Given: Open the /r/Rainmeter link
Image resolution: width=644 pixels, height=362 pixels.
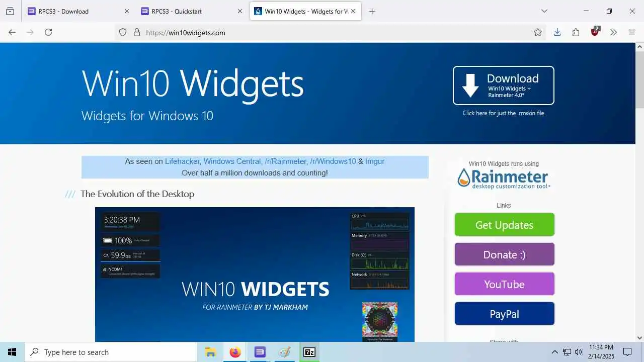Looking at the screenshot, I should [285, 161].
